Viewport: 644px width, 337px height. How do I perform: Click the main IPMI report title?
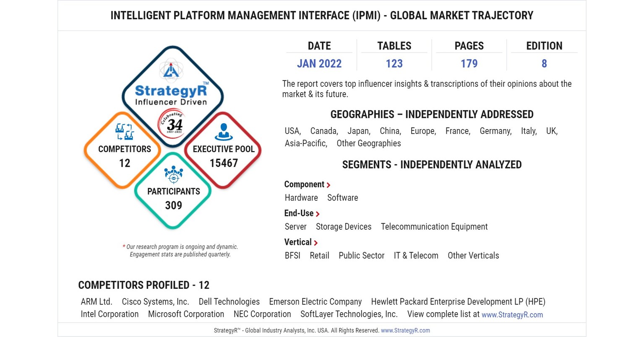[322, 16]
